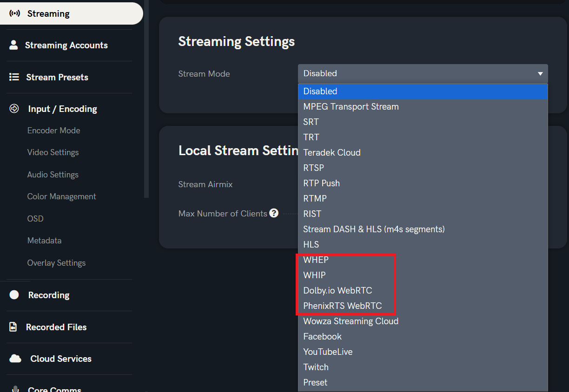
Task: Click the Recorded Files document icon
Action: pyautogui.click(x=13, y=327)
